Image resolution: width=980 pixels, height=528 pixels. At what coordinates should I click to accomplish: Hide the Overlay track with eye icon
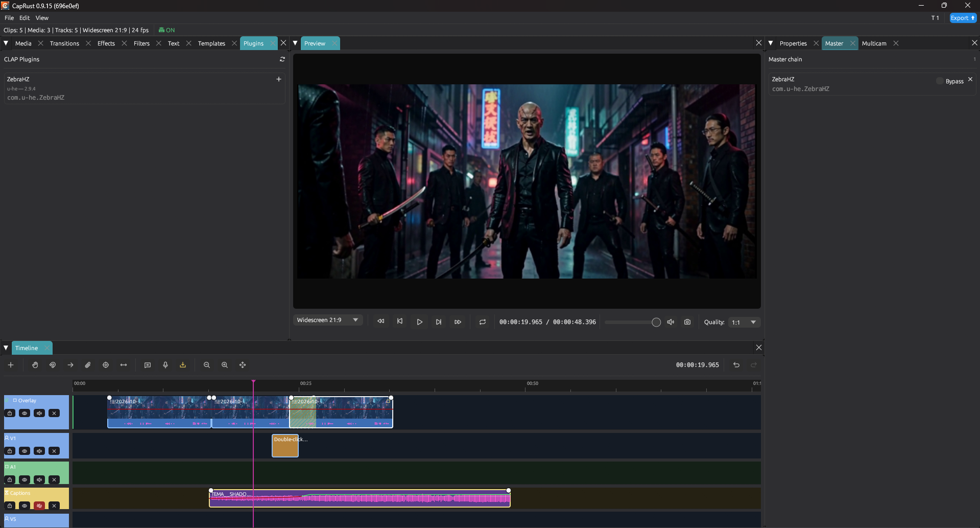click(x=25, y=413)
